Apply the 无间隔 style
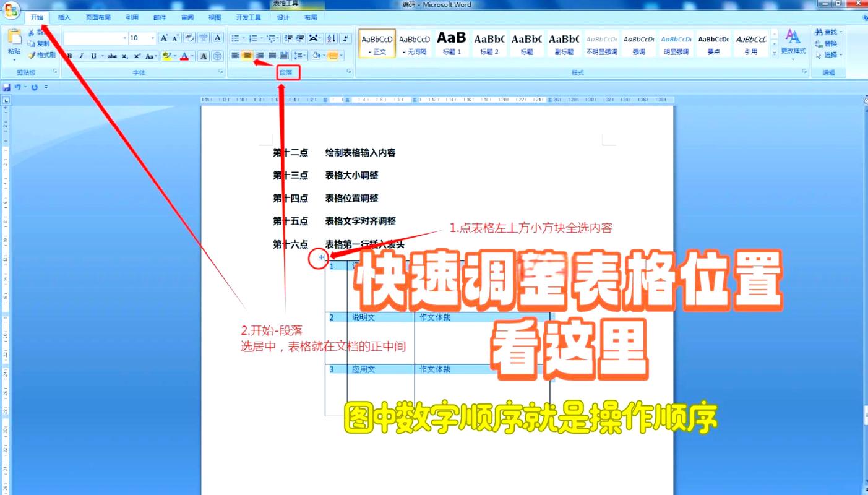This screenshot has height=495, width=868. tap(415, 43)
